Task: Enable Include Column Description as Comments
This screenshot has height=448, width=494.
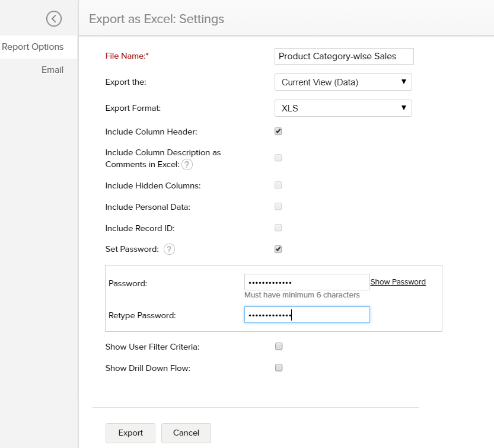Action: (278, 158)
